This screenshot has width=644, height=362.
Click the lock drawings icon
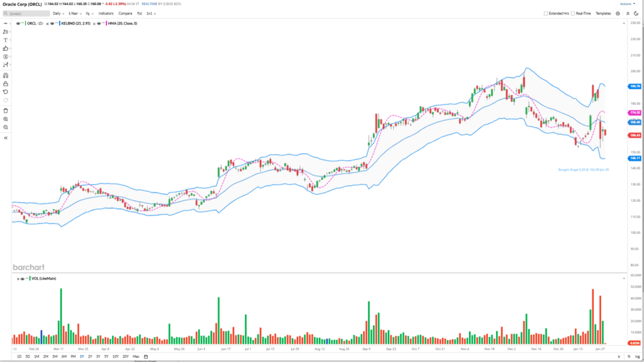(x=5, y=83)
